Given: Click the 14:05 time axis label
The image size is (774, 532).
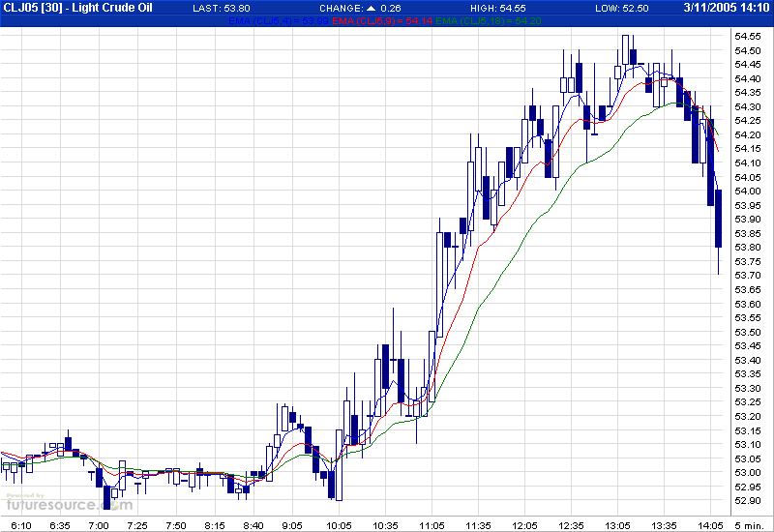Looking at the screenshot, I should [711, 525].
